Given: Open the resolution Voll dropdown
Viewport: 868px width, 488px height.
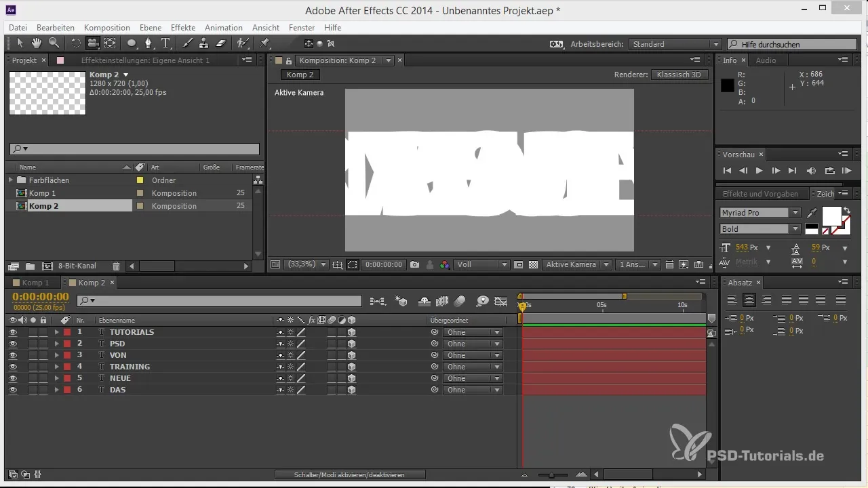Looking at the screenshot, I should pos(482,264).
